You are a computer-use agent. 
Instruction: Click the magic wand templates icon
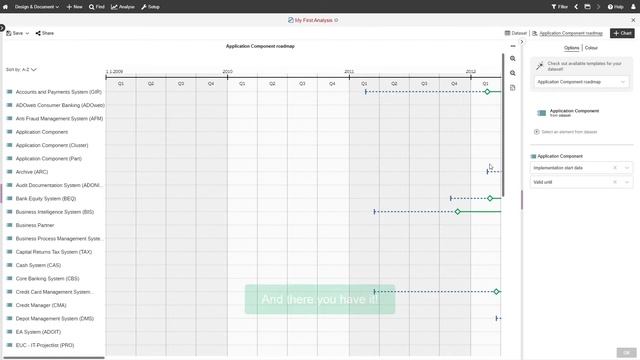click(x=540, y=66)
